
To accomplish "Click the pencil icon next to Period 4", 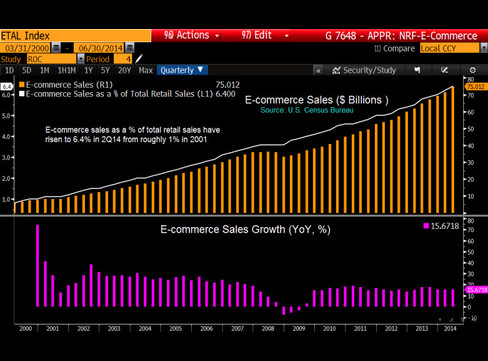I will point(139,59).
